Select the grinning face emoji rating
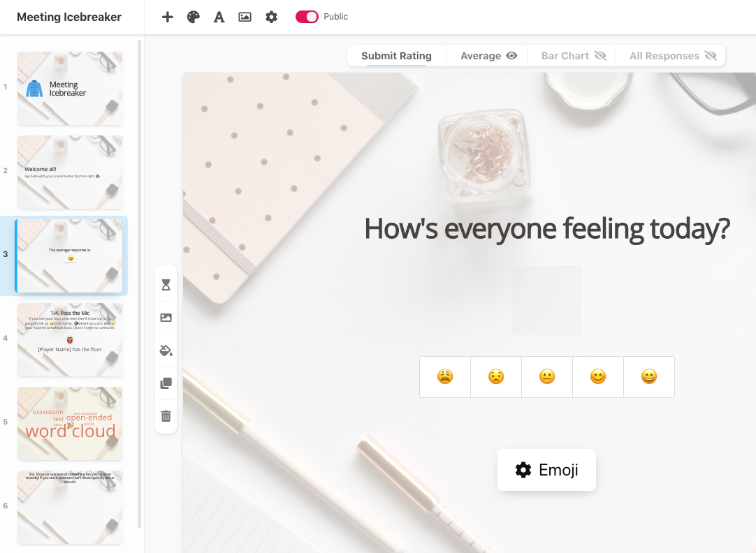The image size is (756, 553). click(x=649, y=376)
